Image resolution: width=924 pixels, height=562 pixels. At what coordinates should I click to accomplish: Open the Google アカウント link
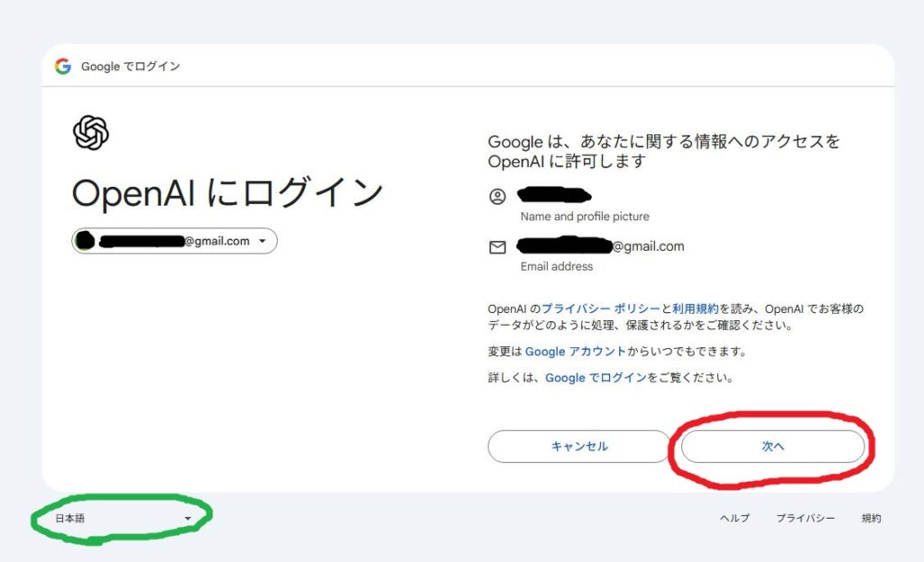(575, 351)
